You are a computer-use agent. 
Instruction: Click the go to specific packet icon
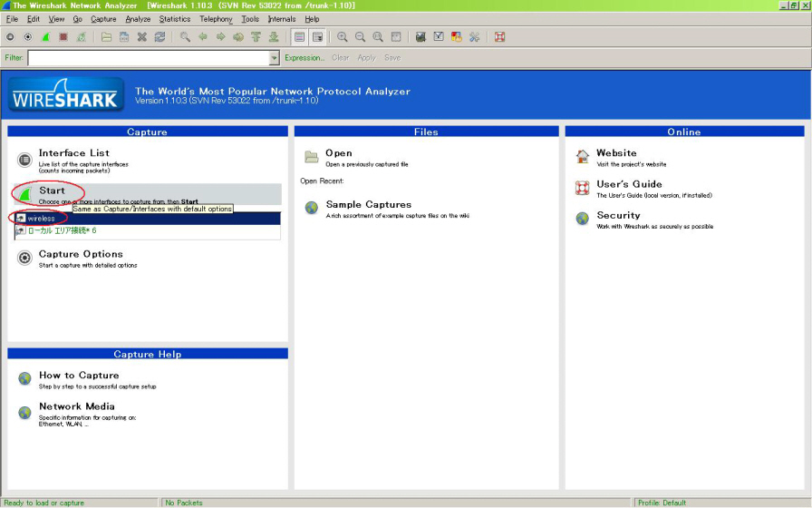[238, 37]
